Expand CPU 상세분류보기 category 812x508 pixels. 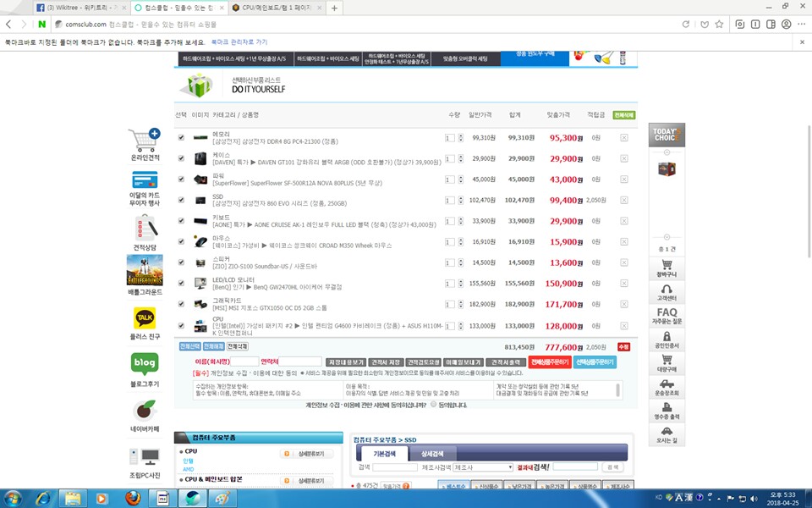[306, 454]
